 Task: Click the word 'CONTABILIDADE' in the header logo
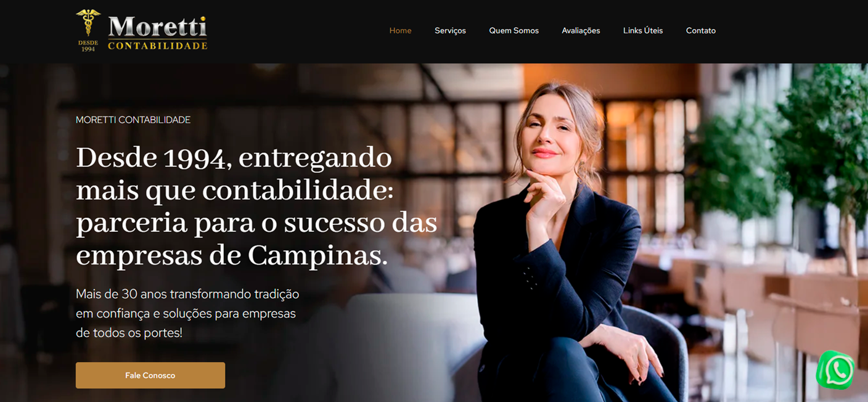[x=158, y=46]
